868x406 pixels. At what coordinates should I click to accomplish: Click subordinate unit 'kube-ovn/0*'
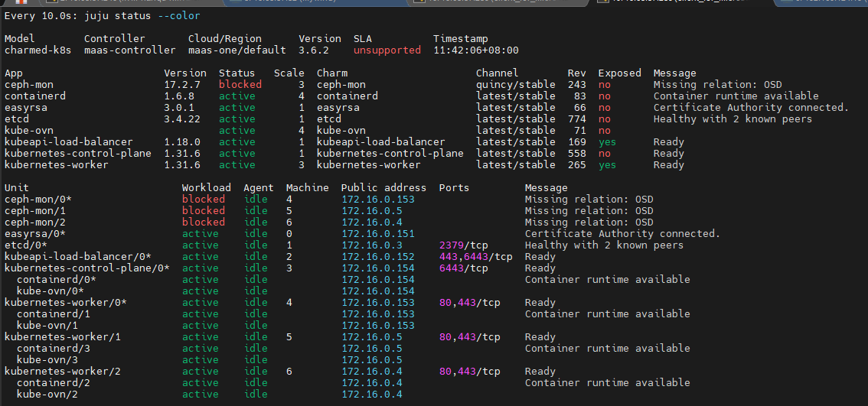(x=51, y=291)
